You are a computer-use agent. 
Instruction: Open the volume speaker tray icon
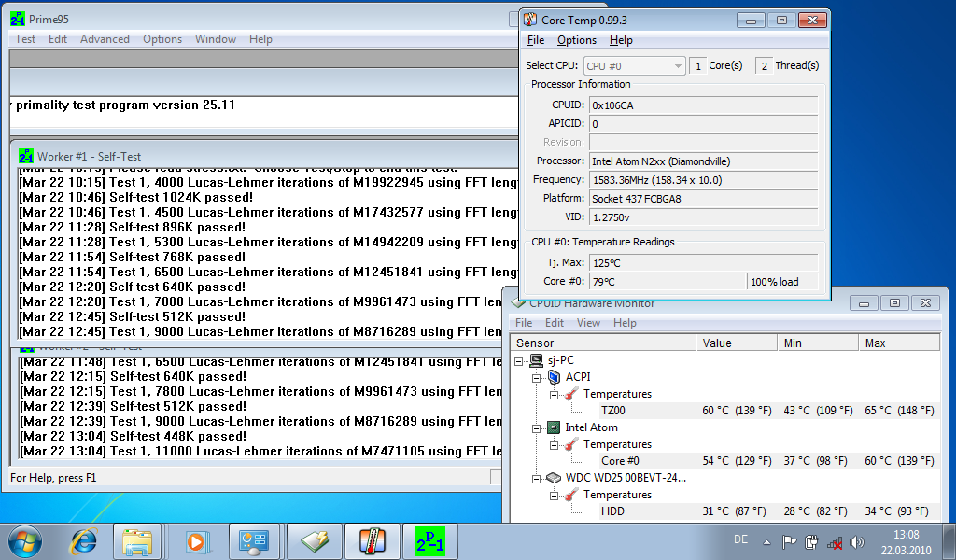tap(857, 541)
